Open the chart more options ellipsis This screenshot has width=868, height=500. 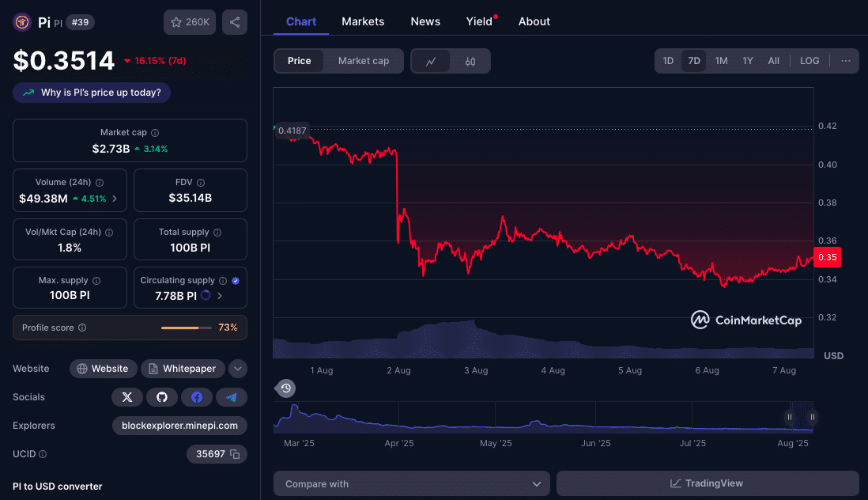(845, 61)
